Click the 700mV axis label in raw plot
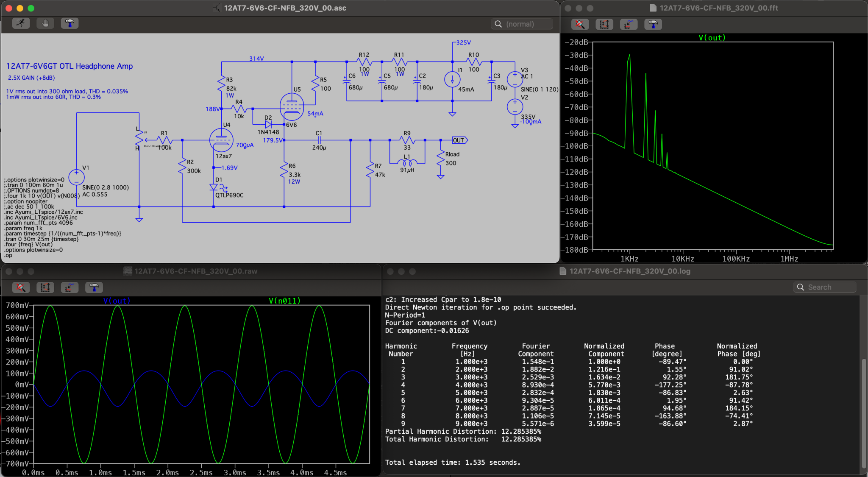Viewport: 868px width, 477px height. coord(17,305)
